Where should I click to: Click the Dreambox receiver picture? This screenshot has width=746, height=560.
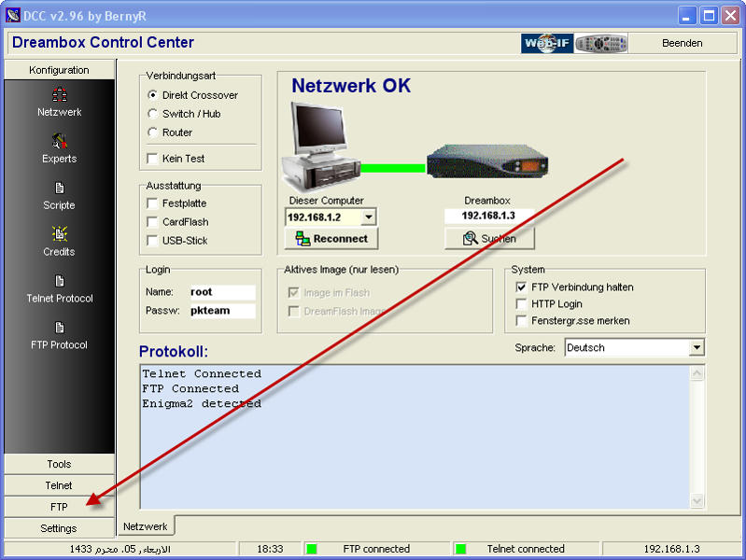487,161
